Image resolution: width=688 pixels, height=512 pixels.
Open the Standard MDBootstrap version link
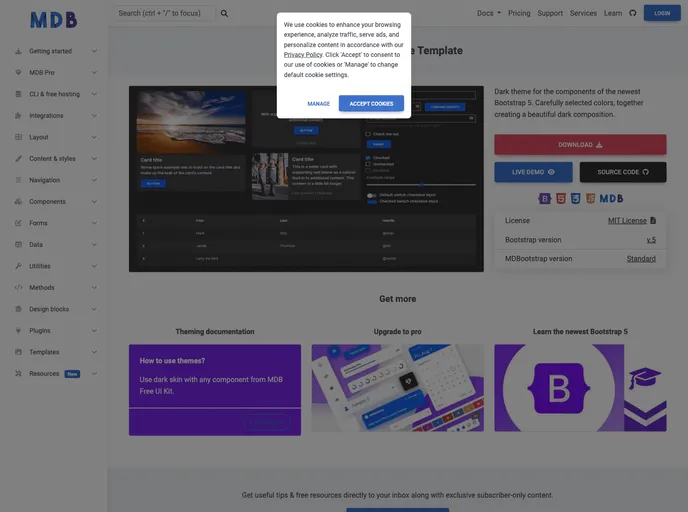point(641,259)
